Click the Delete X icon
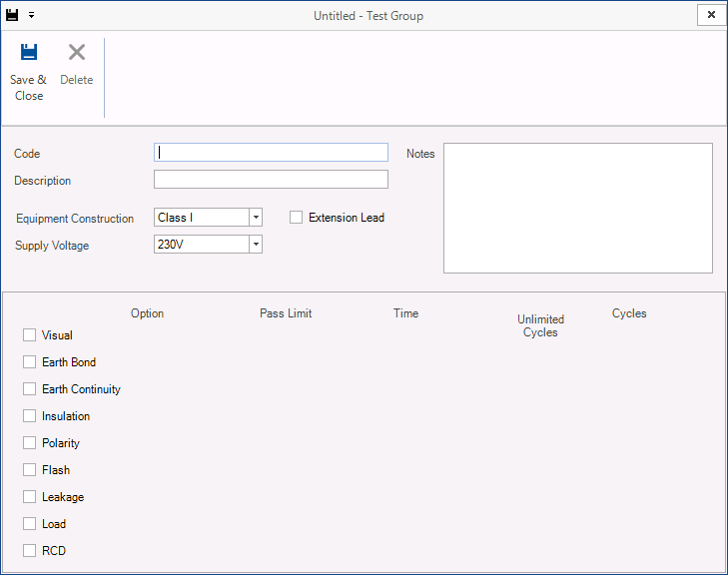728x575 pixels. 77,52
